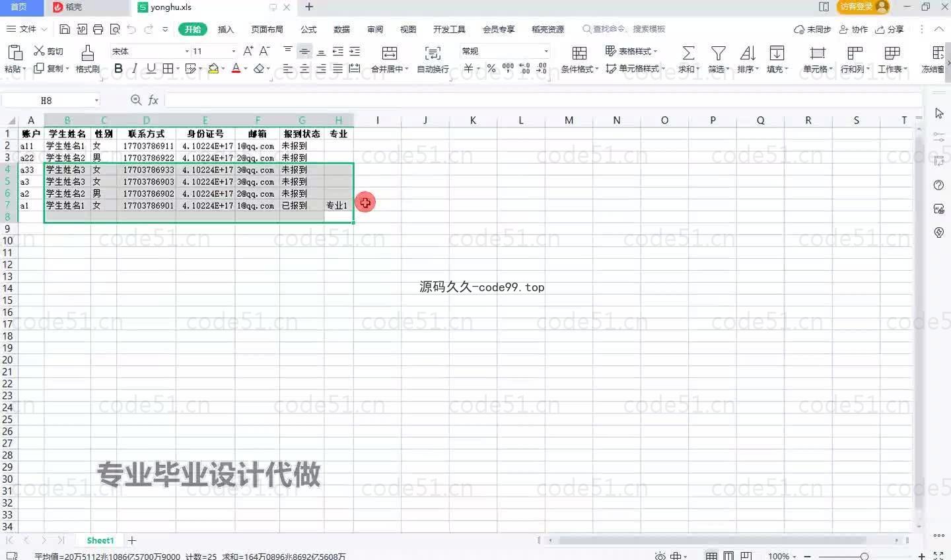Click Increase Font Size A+ icon
The width and height of the screenshot is (951, 560).
[248, 51]
